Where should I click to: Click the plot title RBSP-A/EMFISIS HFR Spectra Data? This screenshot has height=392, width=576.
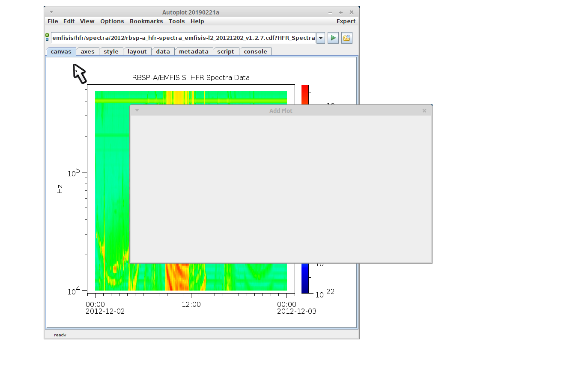[x=191, y=78]
